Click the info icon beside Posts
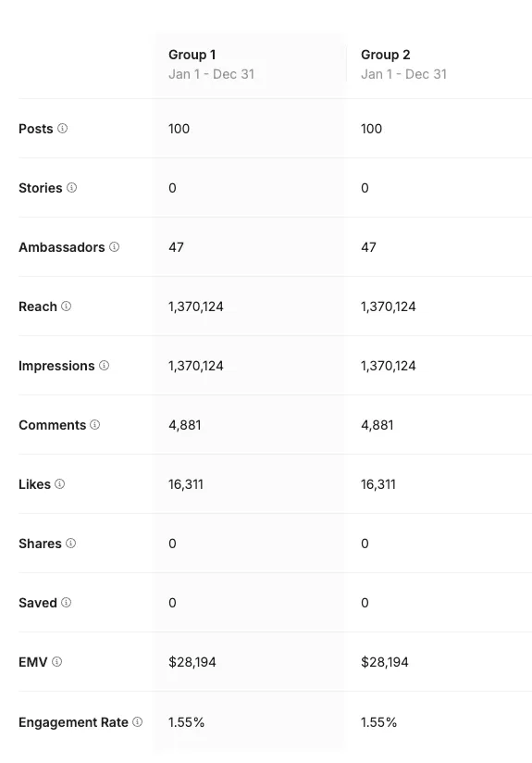This screenshot has width=532, height=763. (x=62, y=129)
